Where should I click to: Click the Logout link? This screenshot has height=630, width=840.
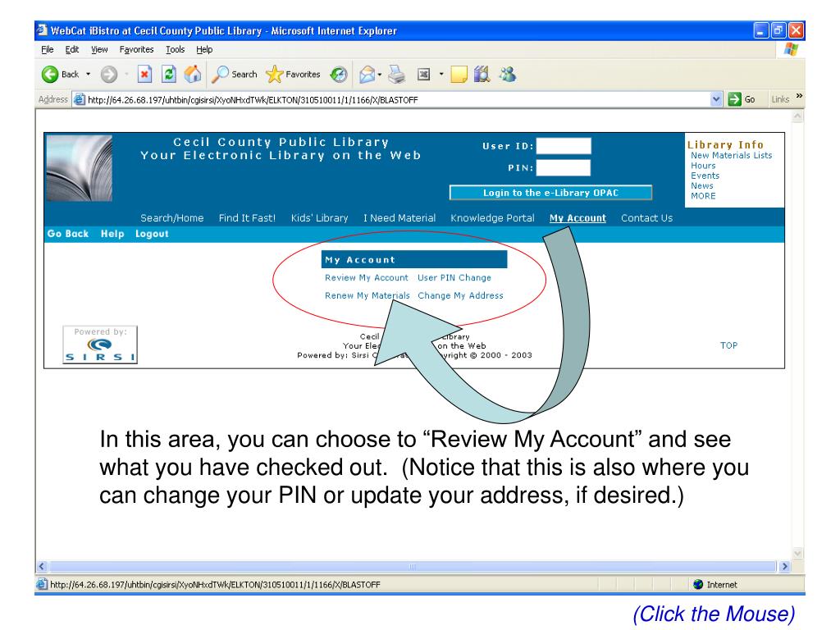pos(152,234)
